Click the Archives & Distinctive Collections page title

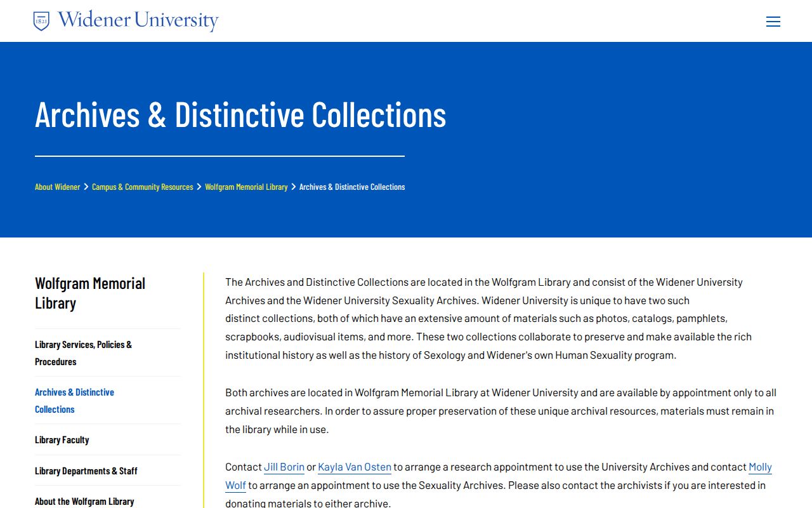240,114
